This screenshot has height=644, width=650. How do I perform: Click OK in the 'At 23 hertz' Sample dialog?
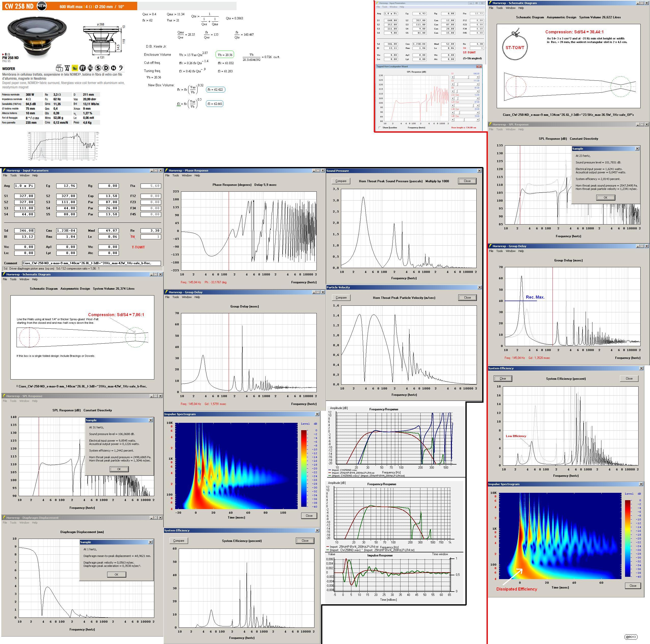[606, 198]
